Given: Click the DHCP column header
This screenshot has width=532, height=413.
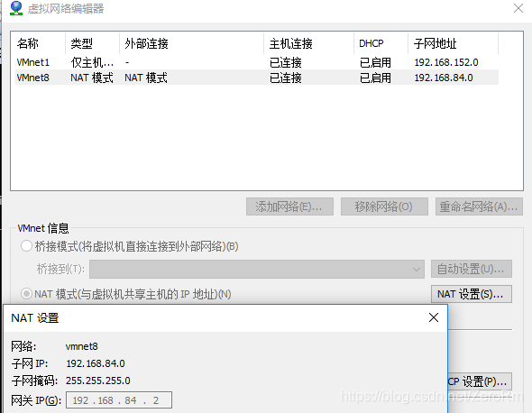Looking at the screenshot, I should click(x=381, y=43).
